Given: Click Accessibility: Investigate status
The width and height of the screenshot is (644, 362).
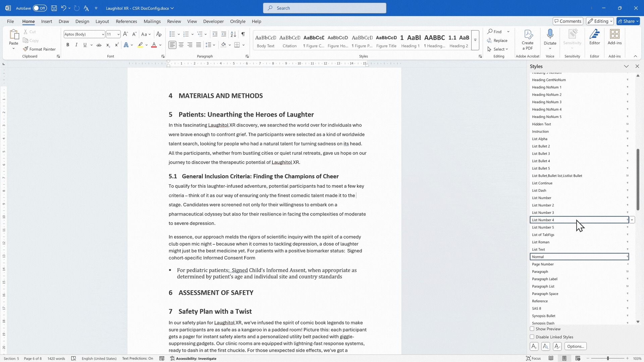Looking at the screenshot, I should pos(193,358).
